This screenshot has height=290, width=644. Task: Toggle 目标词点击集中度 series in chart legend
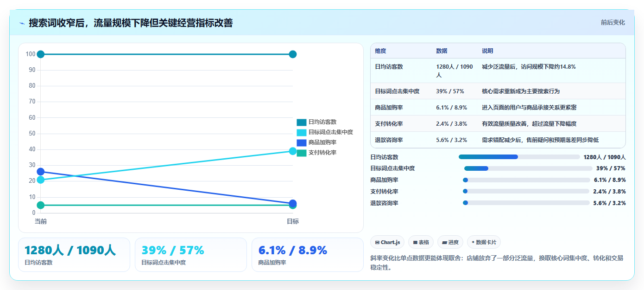coord(325,133)
